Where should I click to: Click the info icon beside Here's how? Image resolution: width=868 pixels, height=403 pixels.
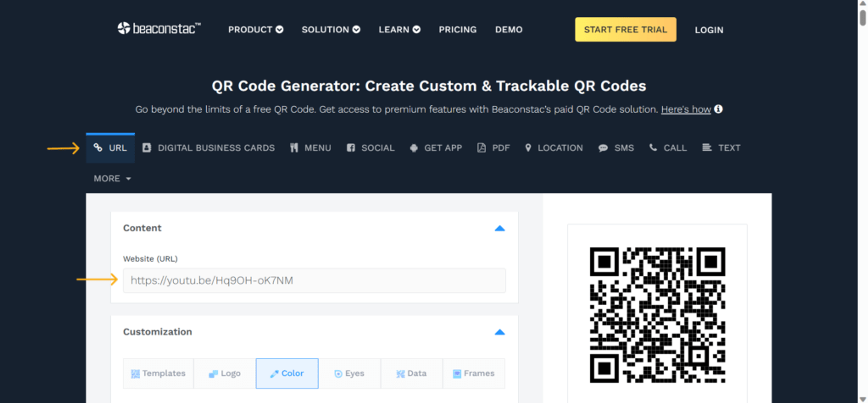click(718, 109)
